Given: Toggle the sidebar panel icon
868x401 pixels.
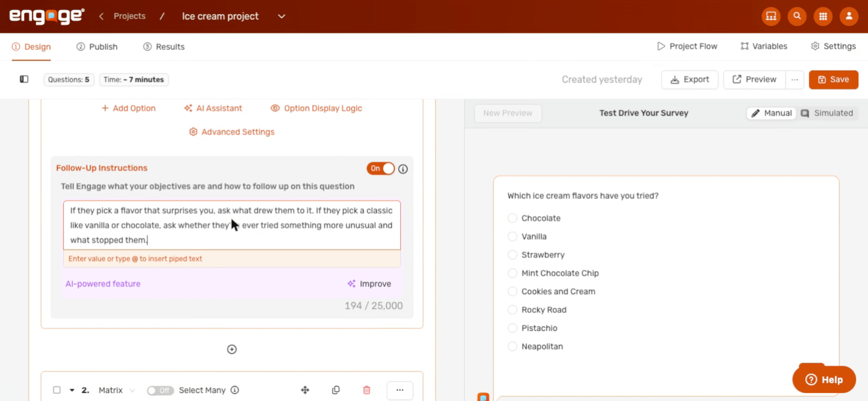Looking at the screenshot, I should pyautogui.click(x=24, y=79).
